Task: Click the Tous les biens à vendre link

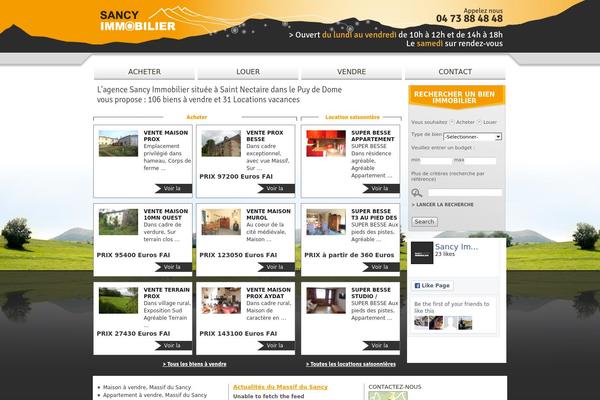Action: click(x=194, y=364)
